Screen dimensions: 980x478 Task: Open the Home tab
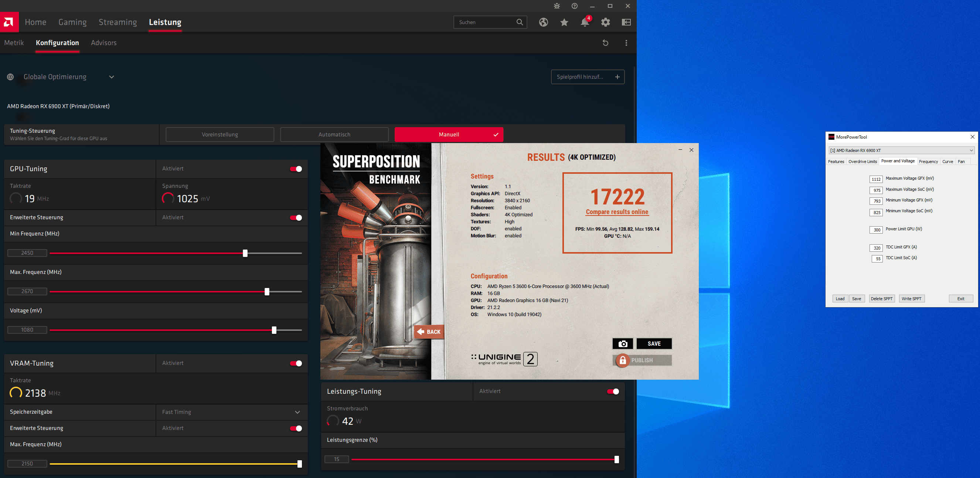tap(35, 22)
